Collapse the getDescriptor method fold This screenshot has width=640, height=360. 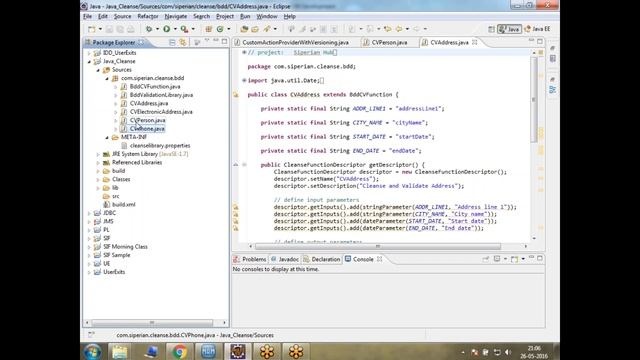coord(244,165)
